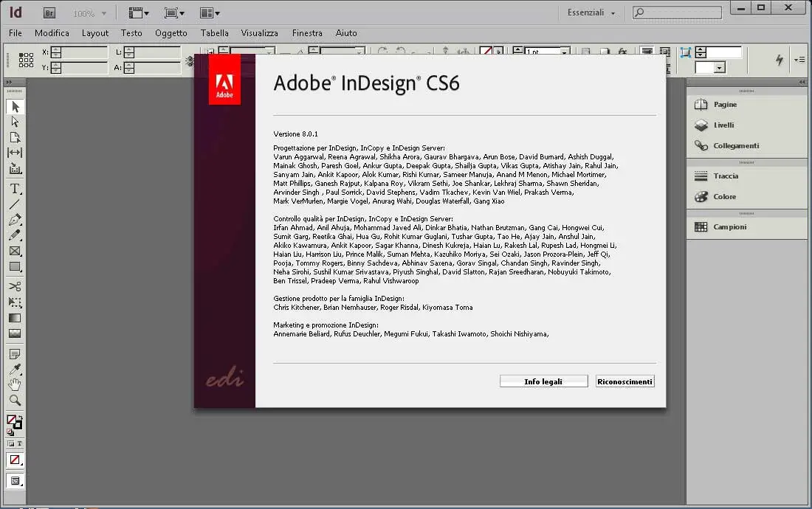The image size is (812, 509).
Task: Choose the Pencil tool
Action: pos(15,235)
